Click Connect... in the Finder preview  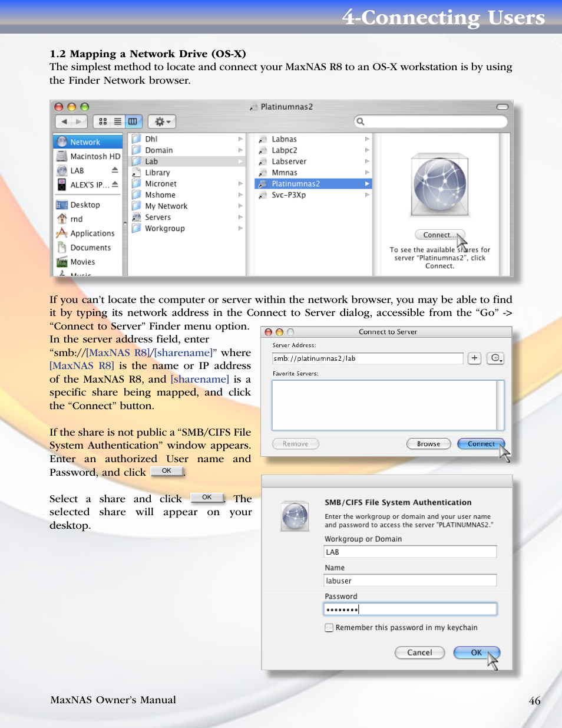(x=439, y=235)
